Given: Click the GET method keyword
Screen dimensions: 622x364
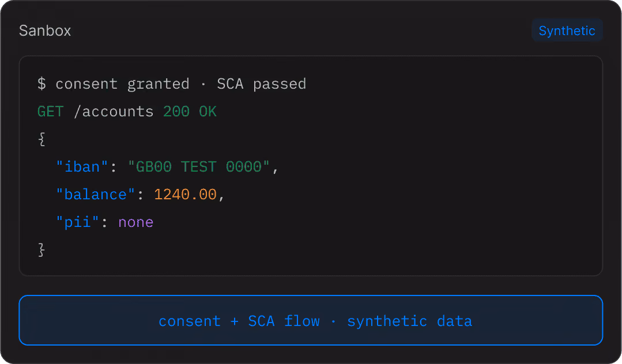Looking at the screenshot, I should (x=50, y=111).
